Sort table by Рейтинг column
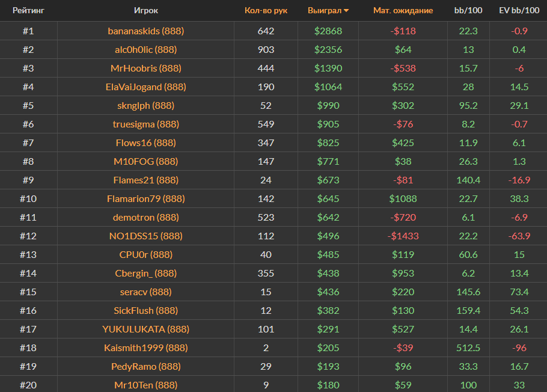Viewport: 547px width, 392px height. pyautogui.click(x=28, y=11)
